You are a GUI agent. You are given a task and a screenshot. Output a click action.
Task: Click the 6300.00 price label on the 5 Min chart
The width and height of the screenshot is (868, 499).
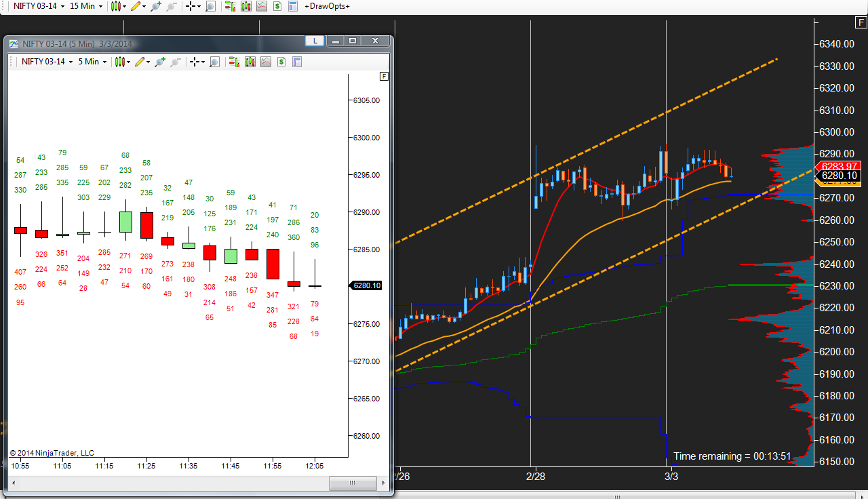[x=366, y=138]
